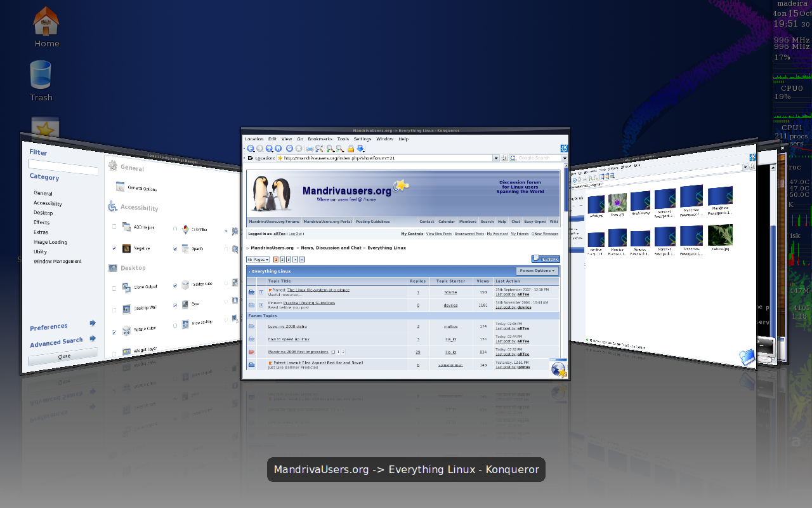Enable the Show desktop checkbox
Viewport: 812px width, 508px height.
175,326
